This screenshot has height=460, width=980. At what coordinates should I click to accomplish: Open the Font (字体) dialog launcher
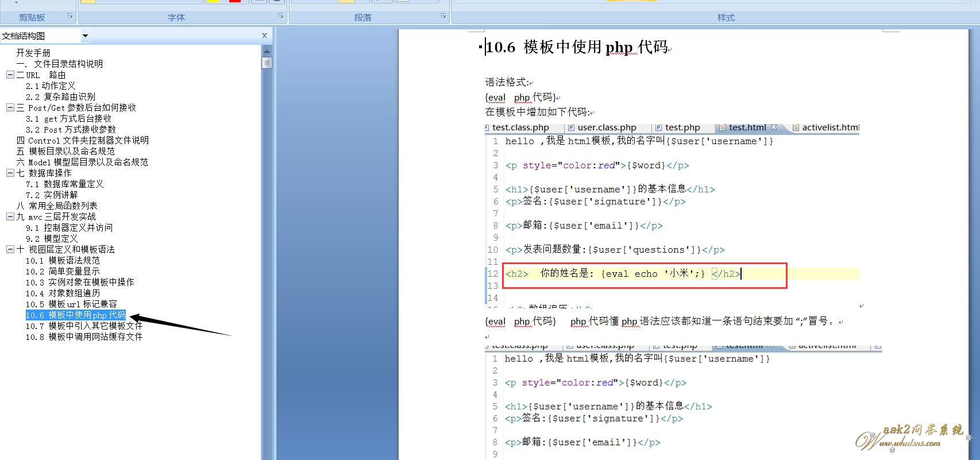coord(281,16)
